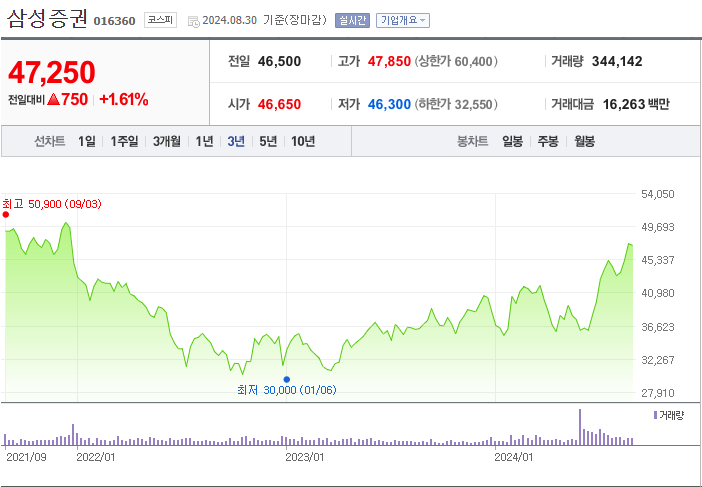Click the 실시간 button
The width and height of the screenshot is (702, 487).
[x=352, y=21]
